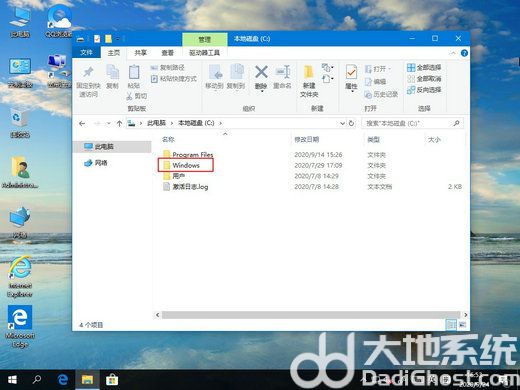Click the search magnifier icon
The width and height of the screenshot is (520, 390).
point(456,123)
